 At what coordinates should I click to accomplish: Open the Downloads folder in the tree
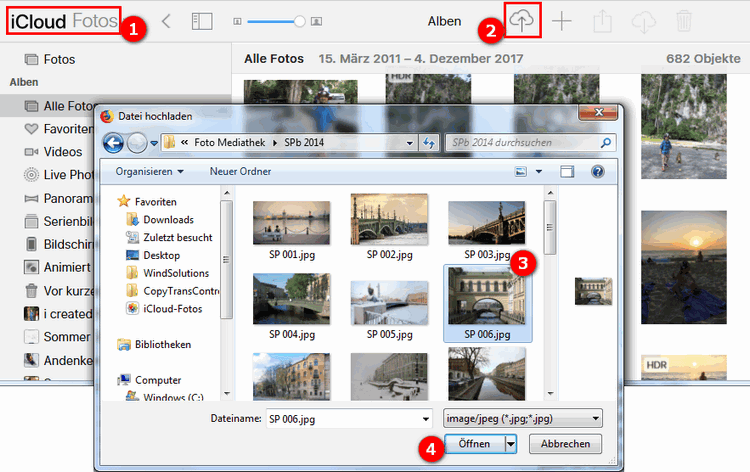[x=168, y=220]
